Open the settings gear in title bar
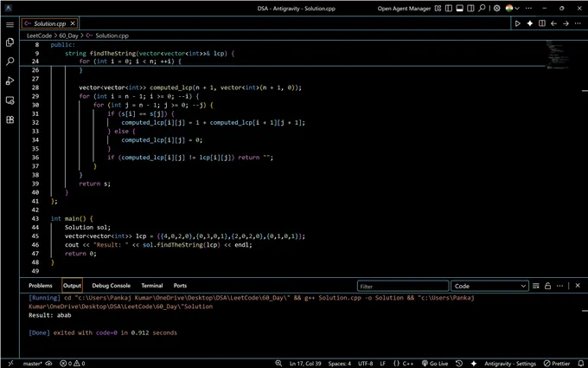The image size is (588, 368). (497, 9)
